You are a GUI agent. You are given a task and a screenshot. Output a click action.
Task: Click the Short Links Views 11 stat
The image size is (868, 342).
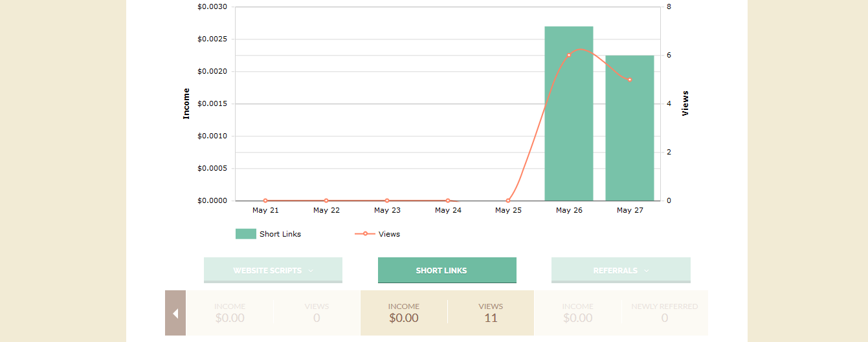point(491,313)
